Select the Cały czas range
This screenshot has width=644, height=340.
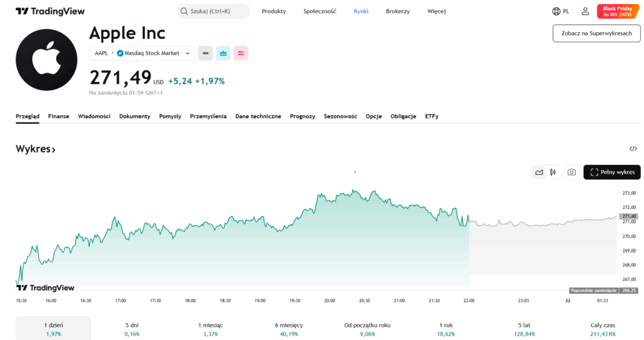point(602,329)
